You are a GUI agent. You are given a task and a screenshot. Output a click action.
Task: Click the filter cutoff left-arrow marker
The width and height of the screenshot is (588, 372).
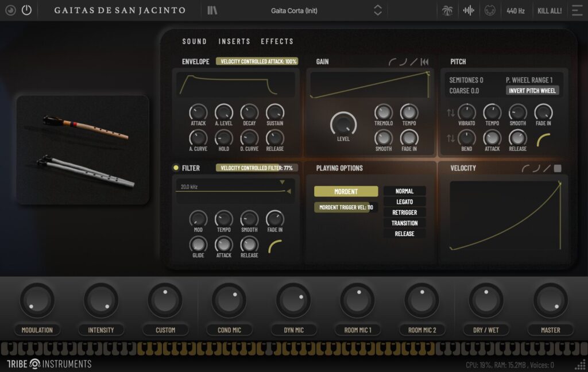click(289, 191)
